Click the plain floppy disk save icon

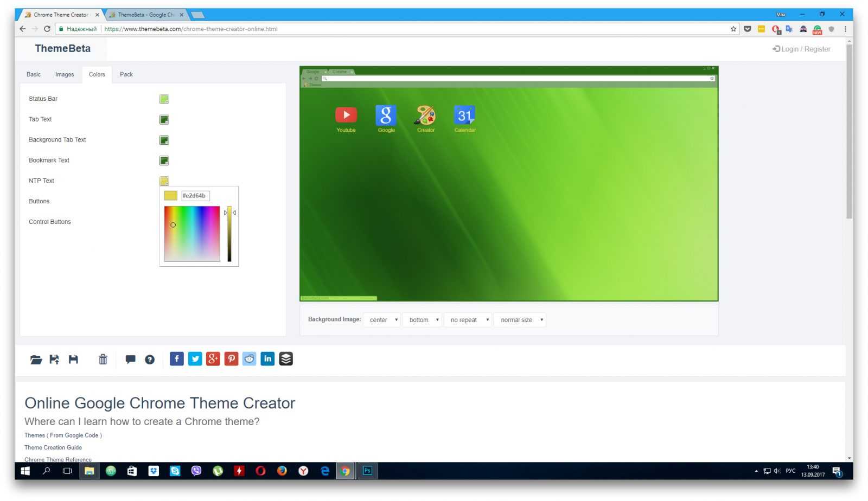(x=73, y=359)
